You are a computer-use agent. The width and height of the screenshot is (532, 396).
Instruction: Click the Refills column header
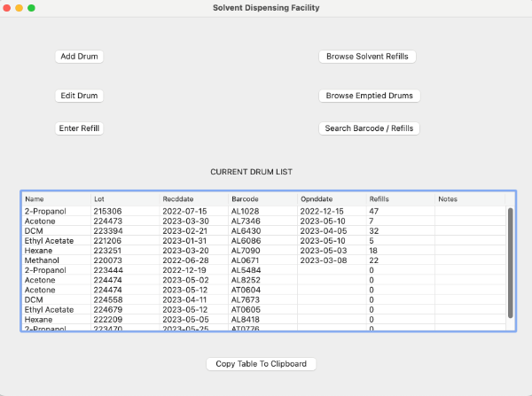399,199
